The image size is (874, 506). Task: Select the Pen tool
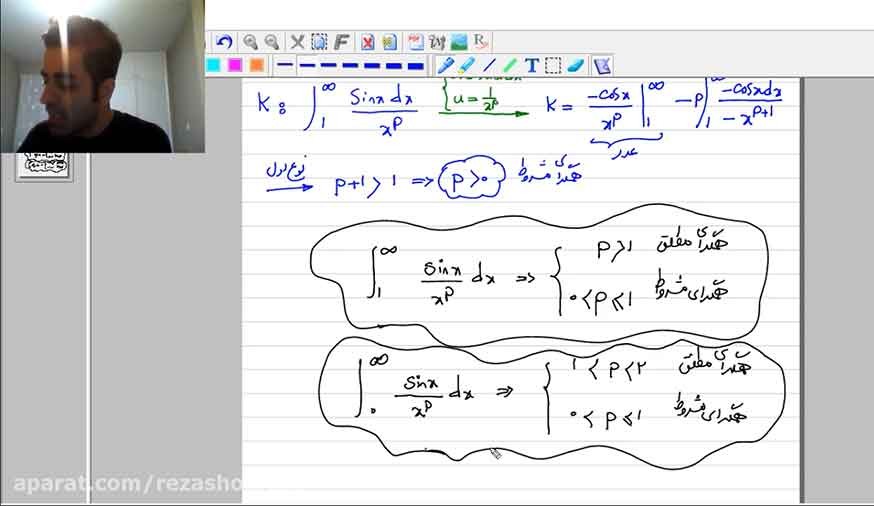[x=444, y=65]
